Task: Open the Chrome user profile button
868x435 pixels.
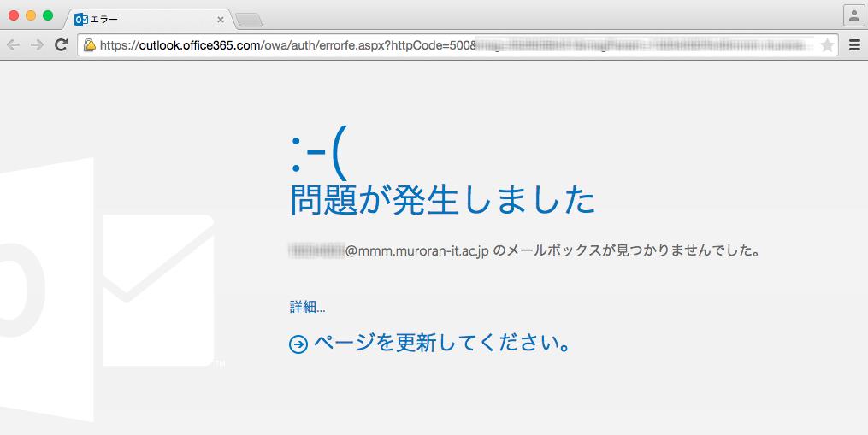Action: click(854, 15)
